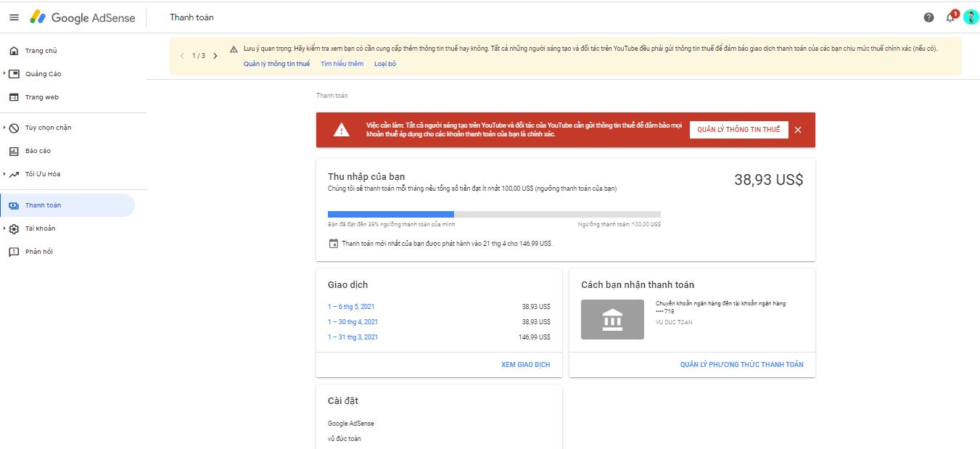
Task: Expand the Tối Ưu Hóa section
Action: pyautogui.click(x=5, y=174)
